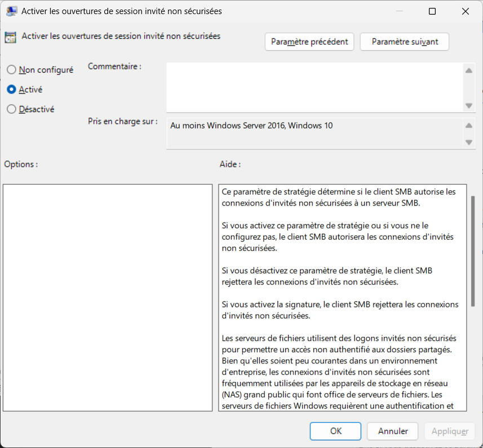Click the Commentaire box scroll-down arrow
This screenshot has width=483, height=448.
tap(469, 106)
